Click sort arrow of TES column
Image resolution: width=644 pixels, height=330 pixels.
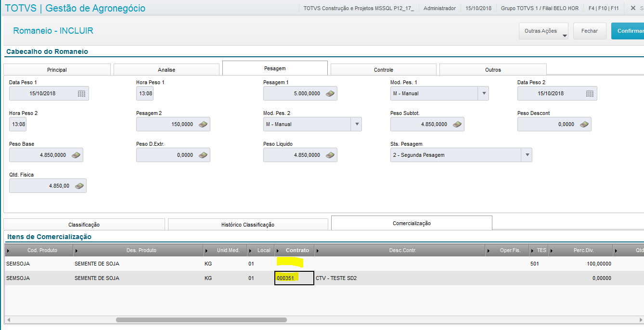point(532,251)
